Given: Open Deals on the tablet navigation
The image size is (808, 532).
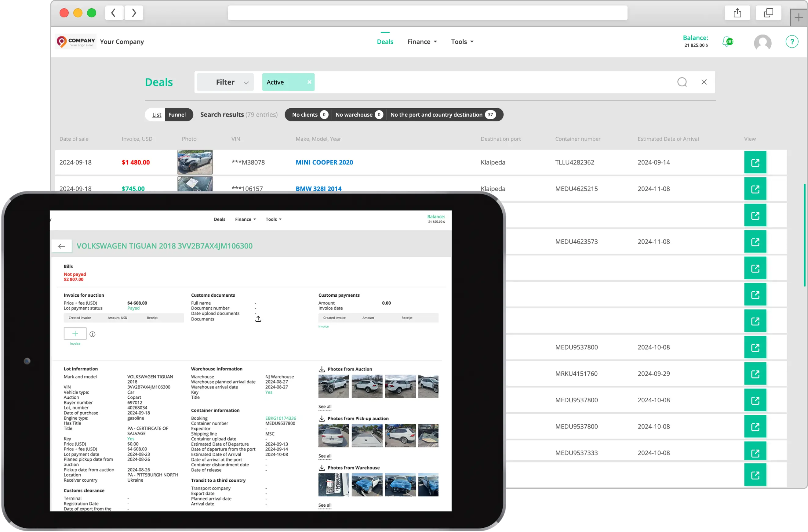Looking at the screenshot, I should coord(219,219).
